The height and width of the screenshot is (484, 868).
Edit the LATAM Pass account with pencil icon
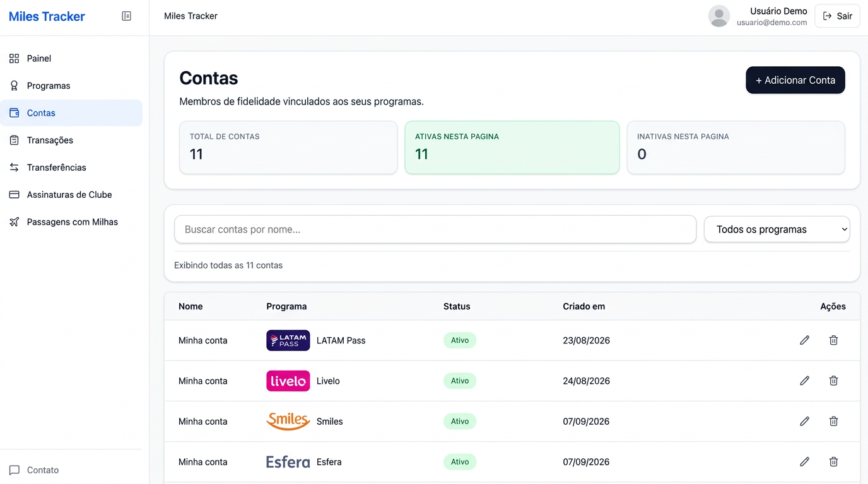[804, 340]
